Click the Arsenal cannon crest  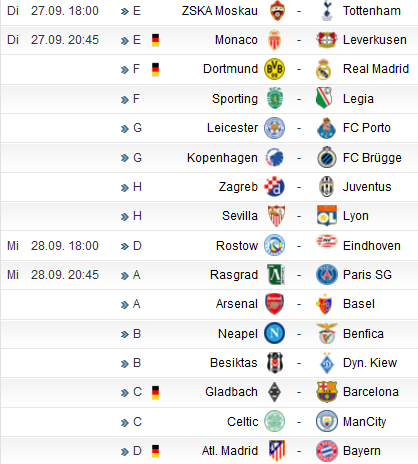(274, 304)
